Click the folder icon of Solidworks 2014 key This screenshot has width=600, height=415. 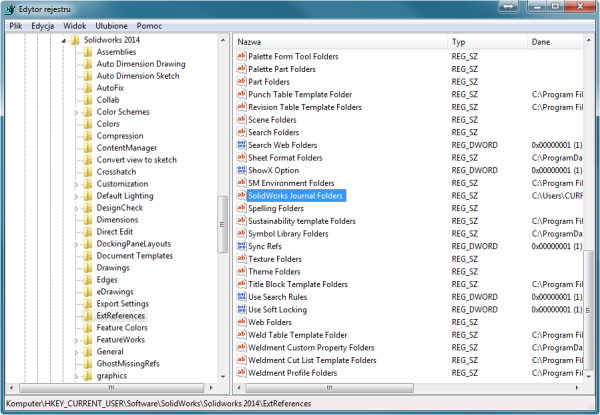pyautogui.click(x=75, y=40)
